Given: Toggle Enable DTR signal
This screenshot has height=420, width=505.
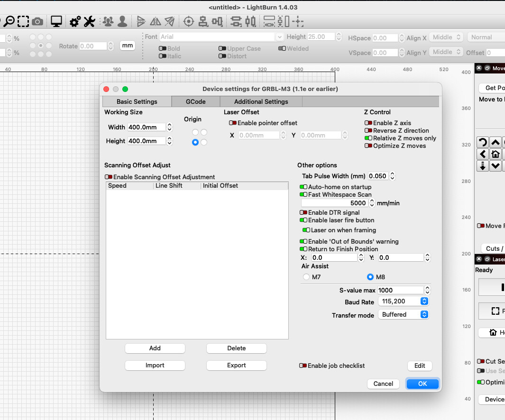Looking at the screenshot, I should coord(303,212).
